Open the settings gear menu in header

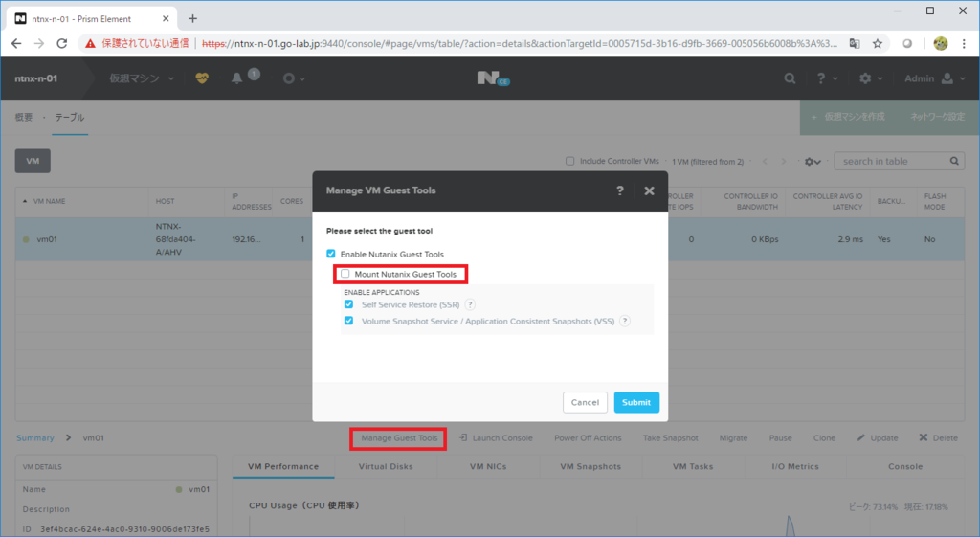pos(870,78)
